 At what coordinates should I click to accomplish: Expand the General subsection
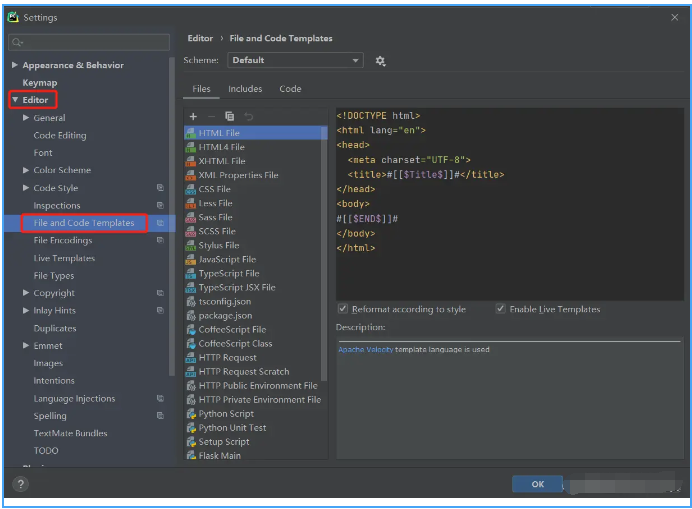coord(26,117)
